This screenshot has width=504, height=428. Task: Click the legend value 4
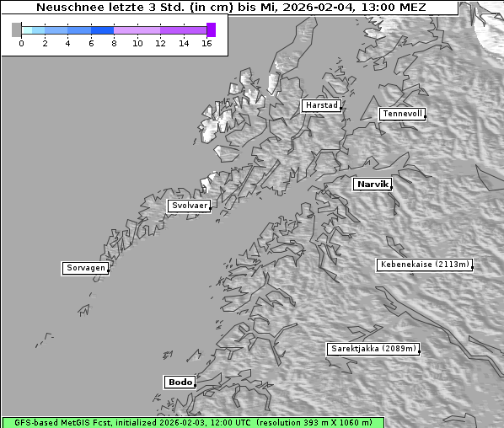point(67,43)
